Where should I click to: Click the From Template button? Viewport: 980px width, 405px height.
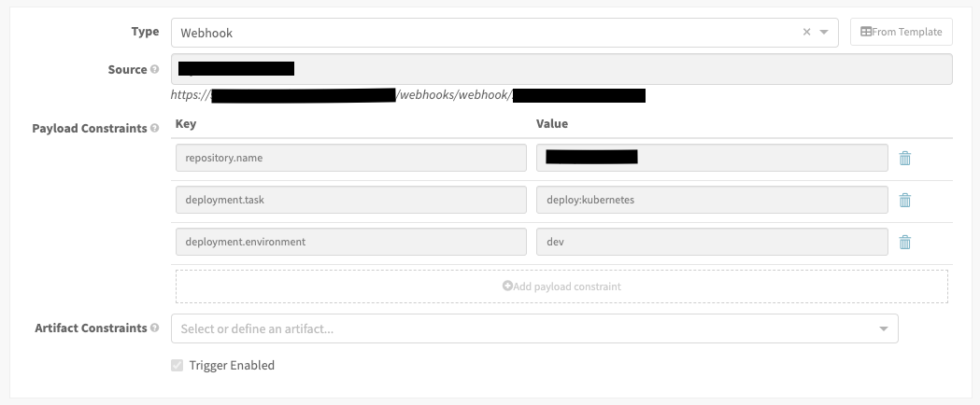pyautogui.click(x=902, y=32)
